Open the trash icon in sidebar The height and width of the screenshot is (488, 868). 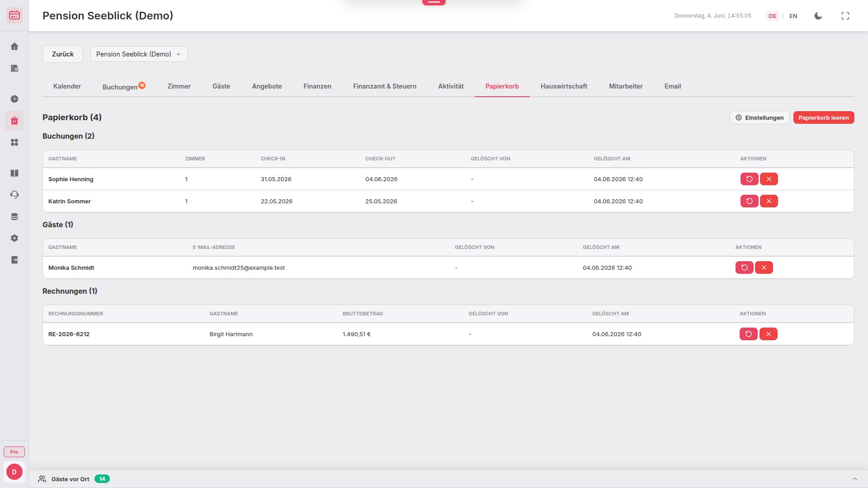click(14, 121)
